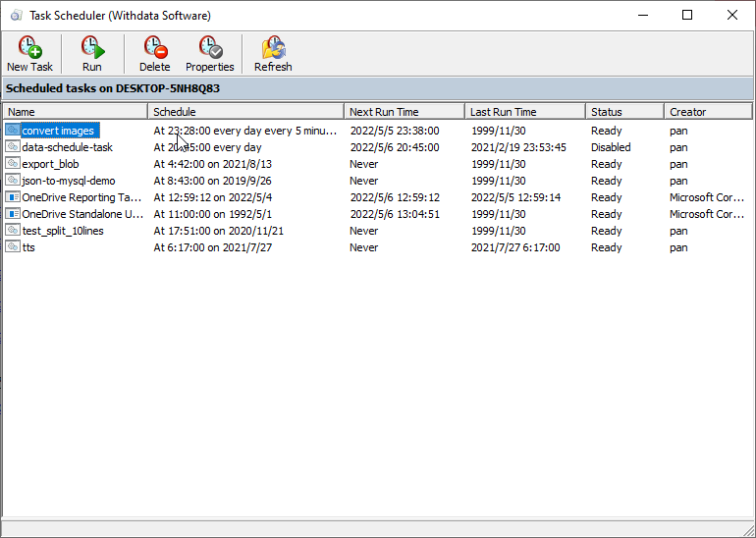Click schedule 'At 20:45:00 every day'

pos(208,147)
